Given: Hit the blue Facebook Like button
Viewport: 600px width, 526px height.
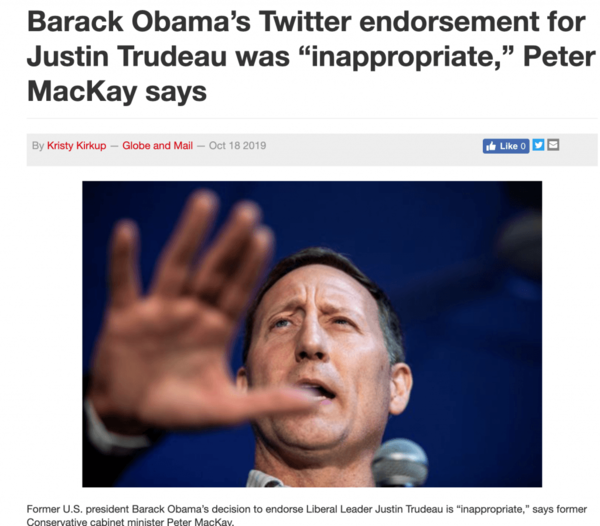Looking at the screenshot, I should click(506, 146).
